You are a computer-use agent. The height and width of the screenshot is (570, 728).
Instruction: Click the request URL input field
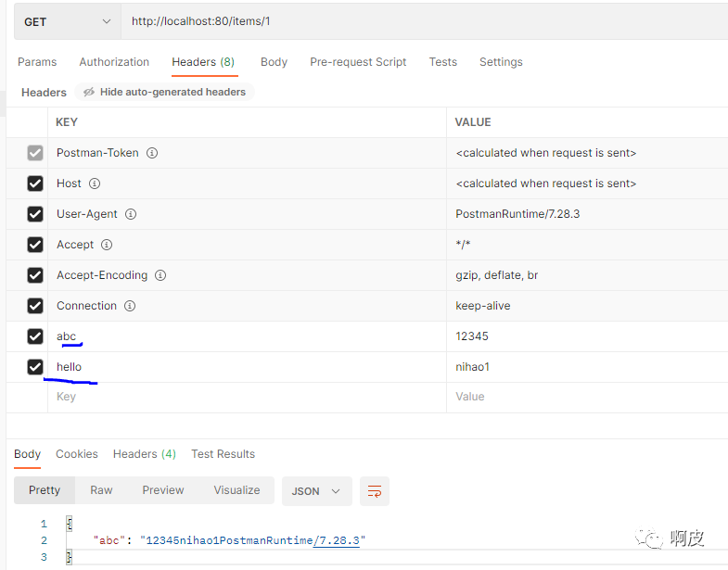click(x=425, y=21)
